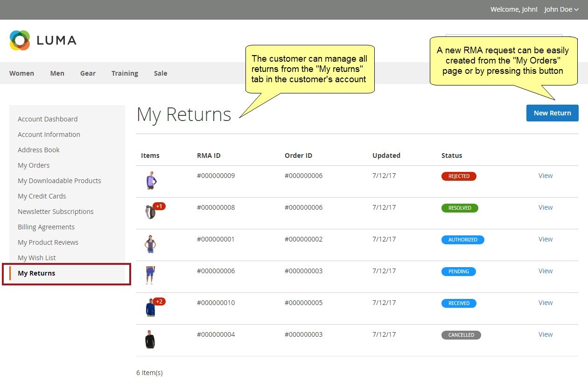Click the 'Welcome, John!' greeting

tap(514, 9)
